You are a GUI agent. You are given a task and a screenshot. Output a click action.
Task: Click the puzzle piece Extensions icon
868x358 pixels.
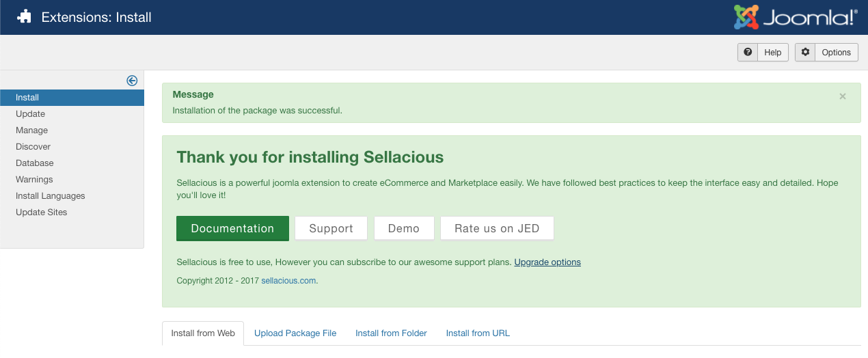click(x=25, y=17)
